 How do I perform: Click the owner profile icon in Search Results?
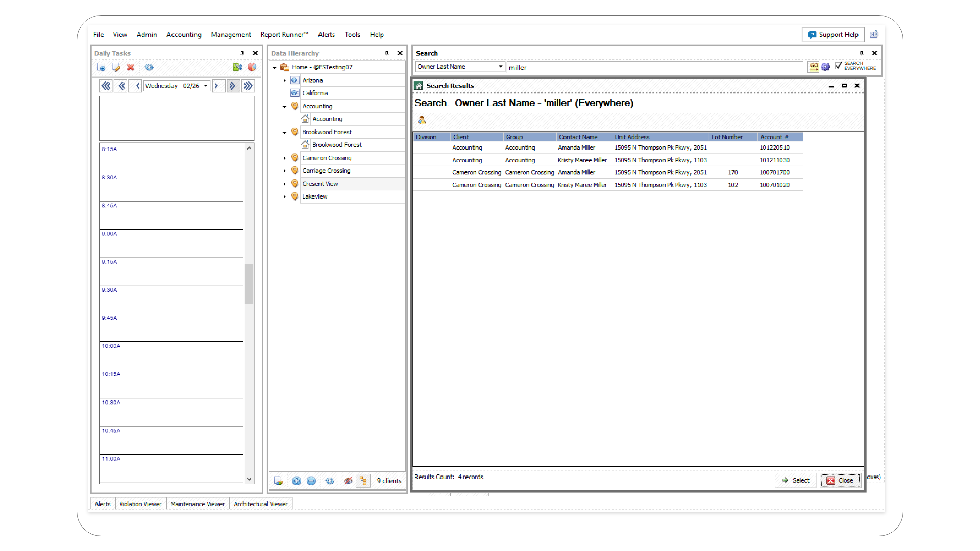(422, 120)
